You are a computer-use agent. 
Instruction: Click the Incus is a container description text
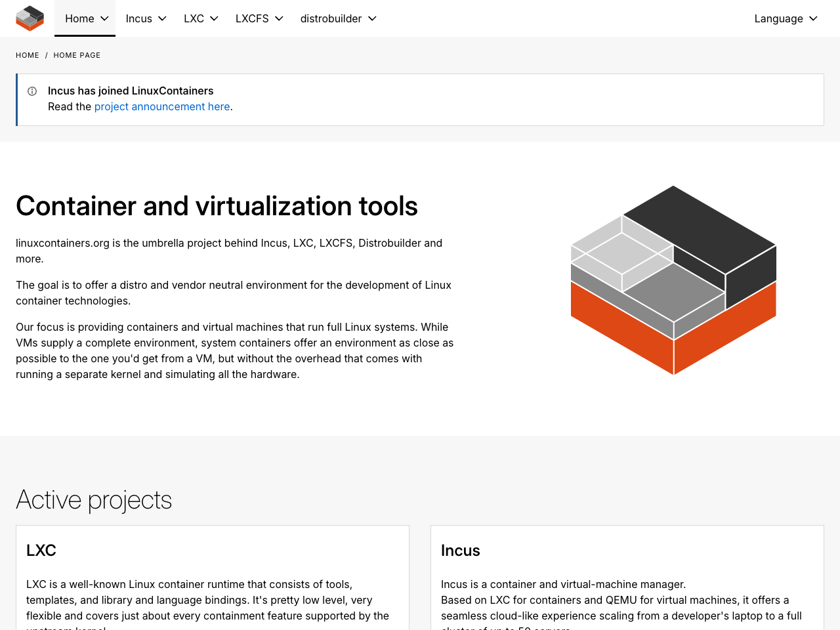click(x=621, y=604)
